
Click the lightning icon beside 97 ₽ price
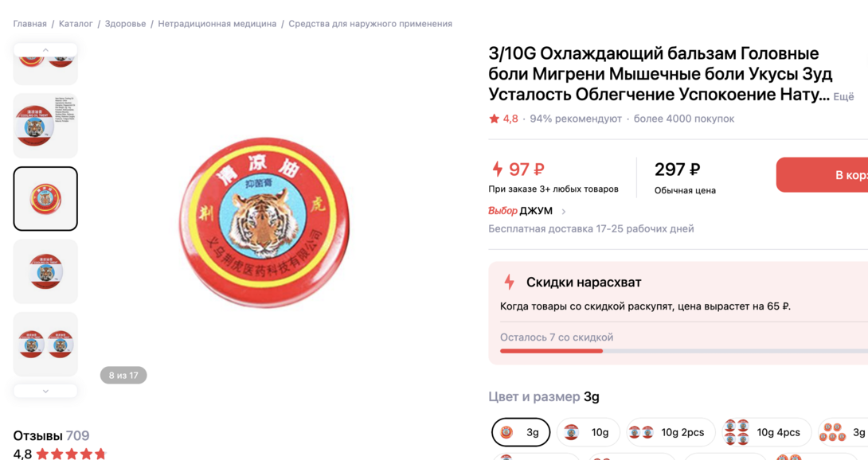click(x=497, y=169)
